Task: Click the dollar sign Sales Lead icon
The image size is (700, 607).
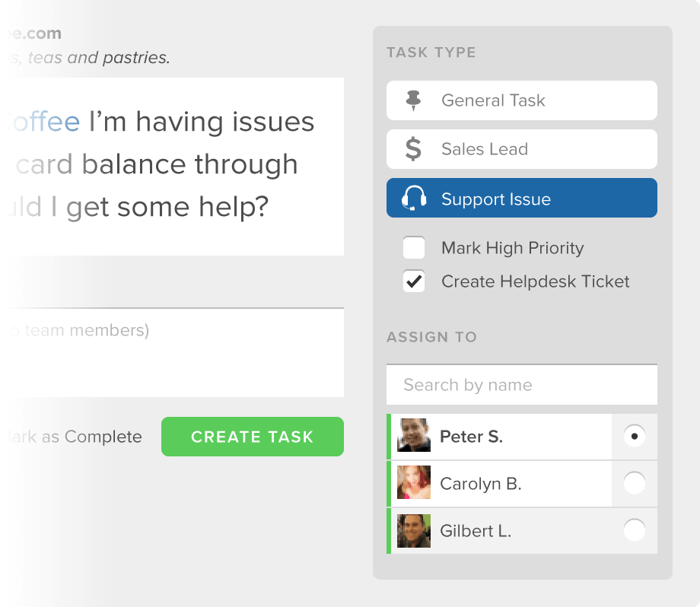Action: (413, 149)
